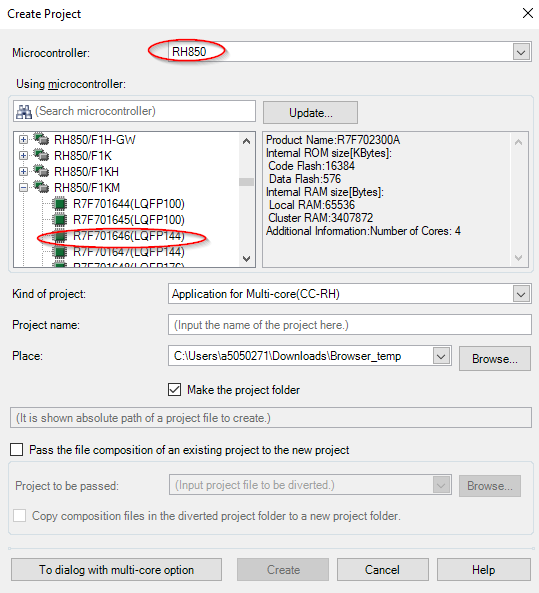The image size is (539, 593).
Task: Click the Code Flash:16384 line
Action: (x=311, y=166)
